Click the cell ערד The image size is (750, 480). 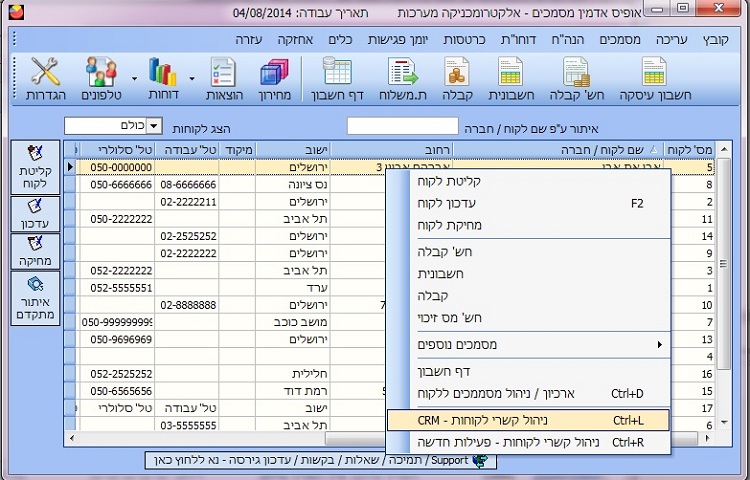tap(293, 288)
